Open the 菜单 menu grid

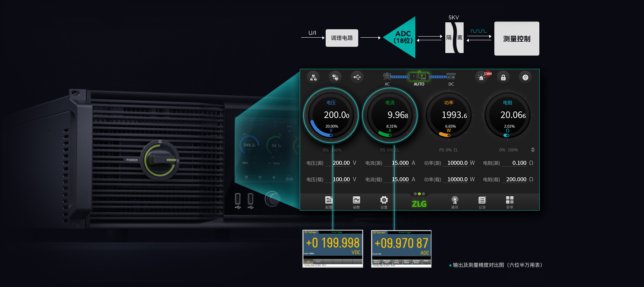coord(510,202)
